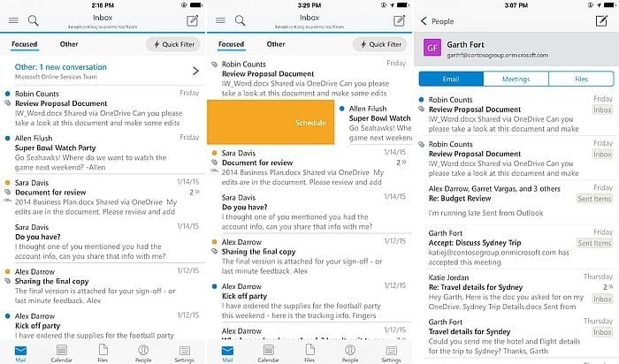619x364 pixels.
Task: Tap Inbox title in left screen
Action: (x=103, y=18)
